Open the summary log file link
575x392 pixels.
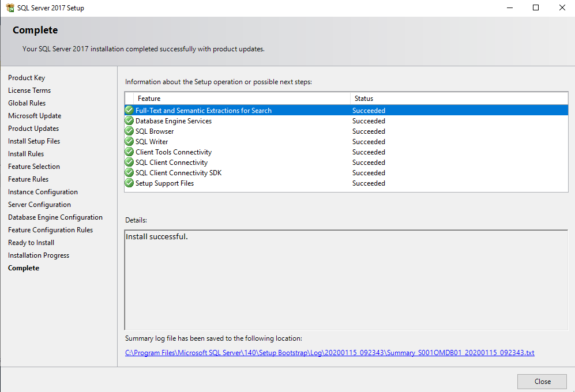click(330, 352)
